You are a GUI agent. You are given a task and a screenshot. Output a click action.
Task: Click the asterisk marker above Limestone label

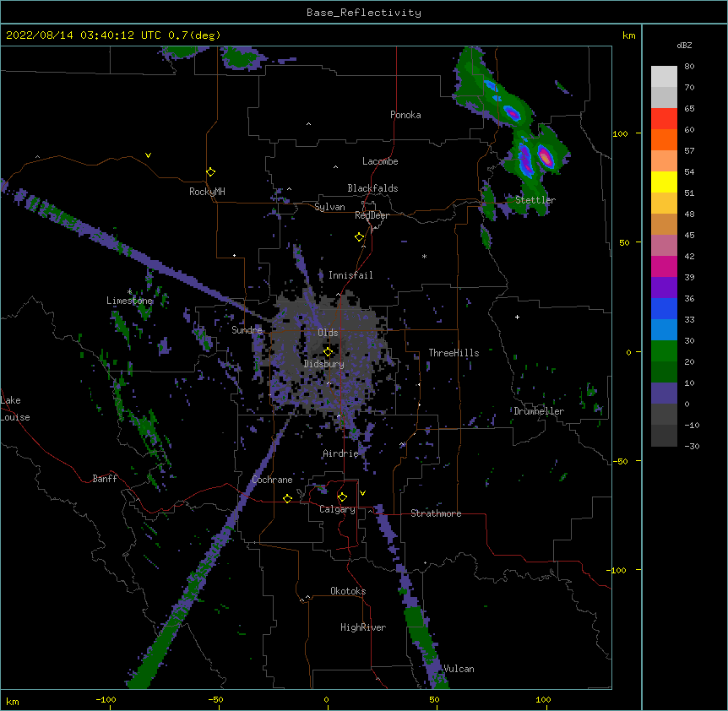tap(129, 292)
